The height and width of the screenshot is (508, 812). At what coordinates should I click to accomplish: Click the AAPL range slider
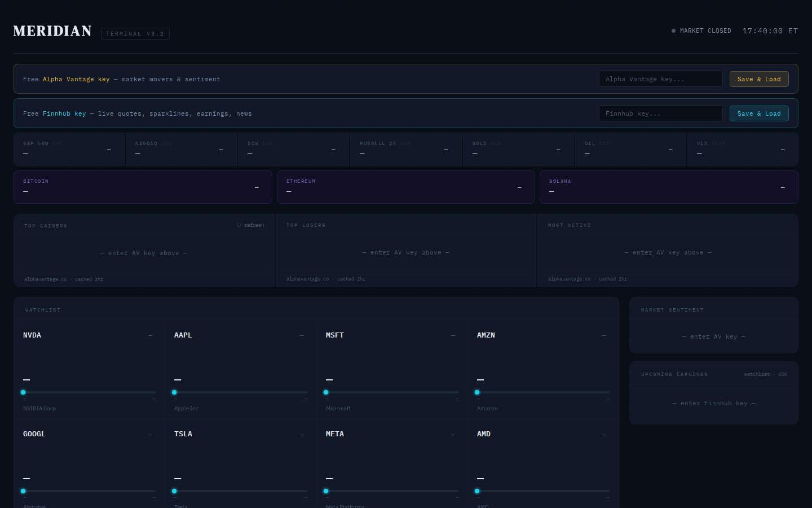pyautogui.click(x=241, y=392)
